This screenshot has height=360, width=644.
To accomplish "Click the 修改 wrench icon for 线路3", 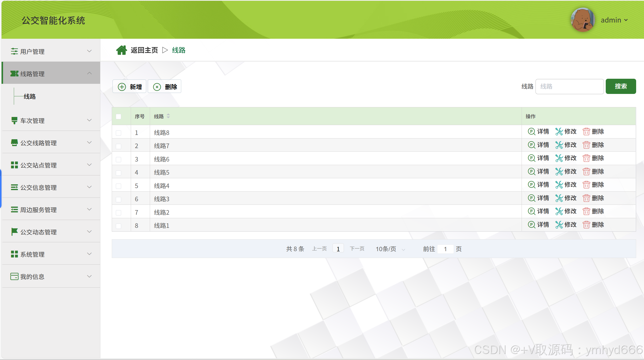I will [559, 198].
